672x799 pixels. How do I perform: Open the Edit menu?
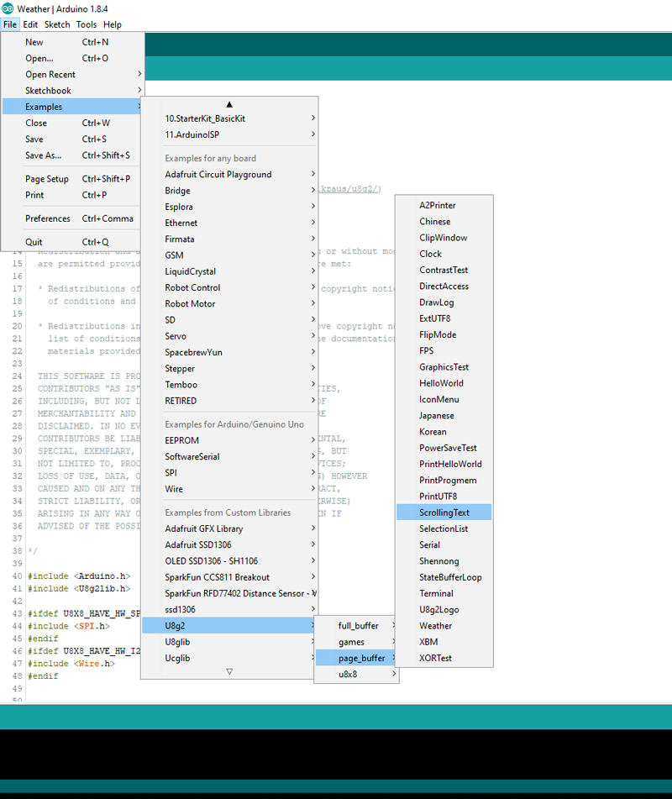click(30, 24)
